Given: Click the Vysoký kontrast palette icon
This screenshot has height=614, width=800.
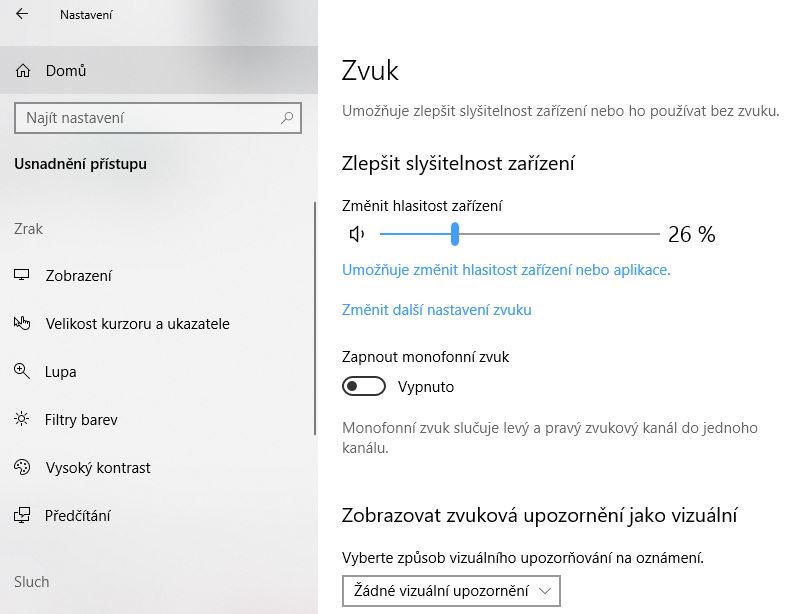Looking at the screenshot, I should pos(22,467).
